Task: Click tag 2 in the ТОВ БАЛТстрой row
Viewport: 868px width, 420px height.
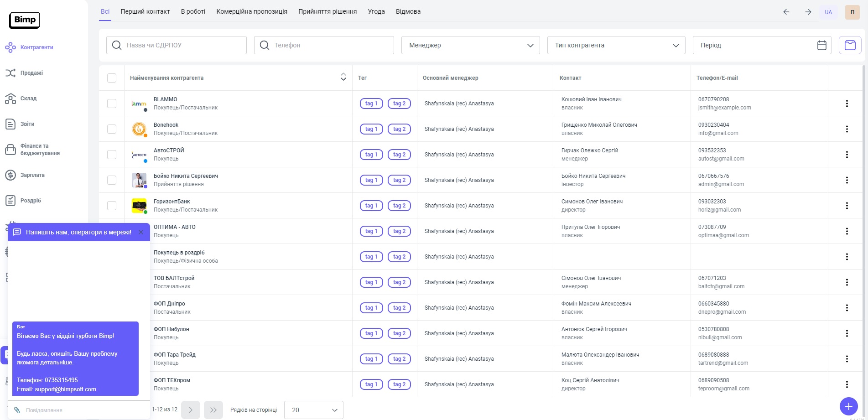Action: point(400,282)
